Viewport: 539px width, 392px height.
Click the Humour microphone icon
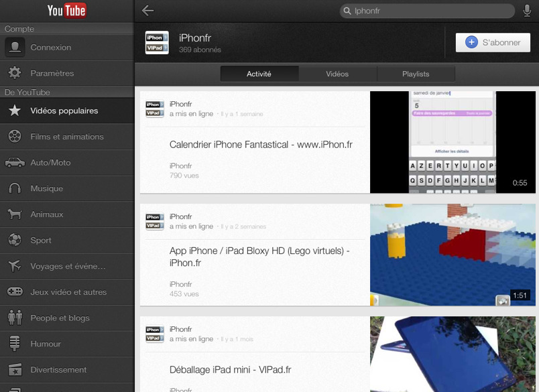click(x=15, y=344)
